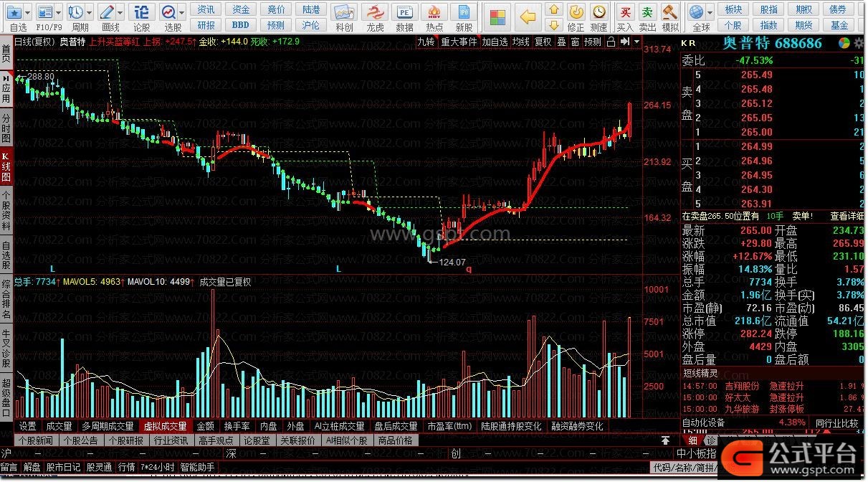Click the 板块 button
This screenshot has height=482, width=868.
(x=733, y=9)
